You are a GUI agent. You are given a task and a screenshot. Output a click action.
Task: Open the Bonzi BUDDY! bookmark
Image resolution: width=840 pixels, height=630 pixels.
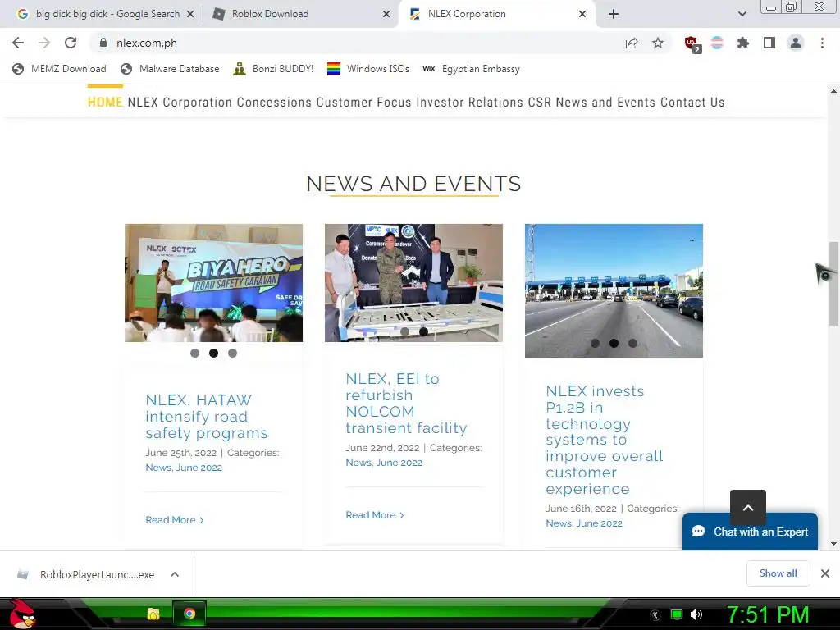[273, 69]
